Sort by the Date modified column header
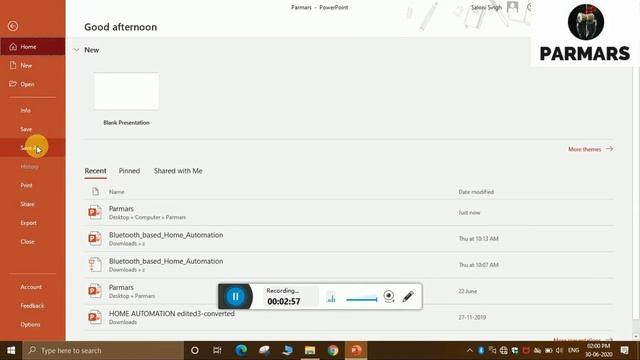The height and width of the screenshot is (360, 640). 476,191
